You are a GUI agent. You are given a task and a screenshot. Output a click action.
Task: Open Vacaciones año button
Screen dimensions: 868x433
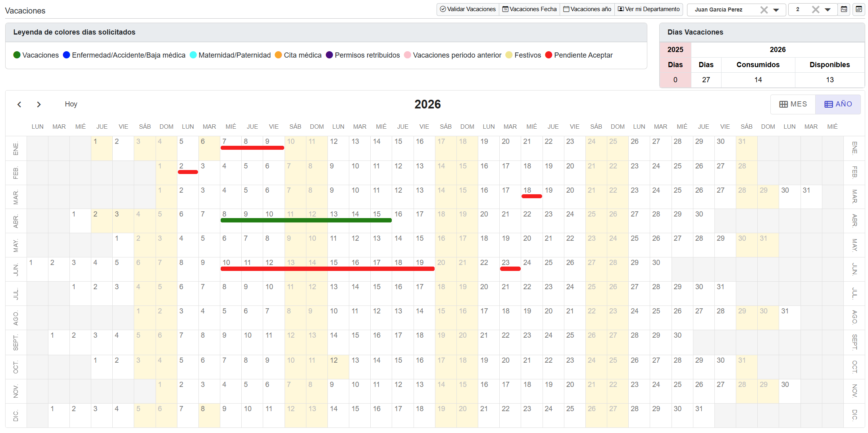pos(587,9)
